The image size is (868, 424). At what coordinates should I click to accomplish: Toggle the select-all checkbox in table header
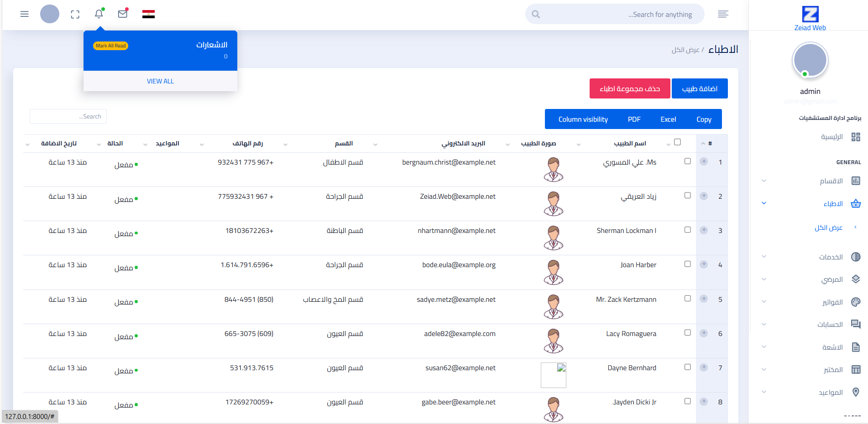(x=677, y=142)
